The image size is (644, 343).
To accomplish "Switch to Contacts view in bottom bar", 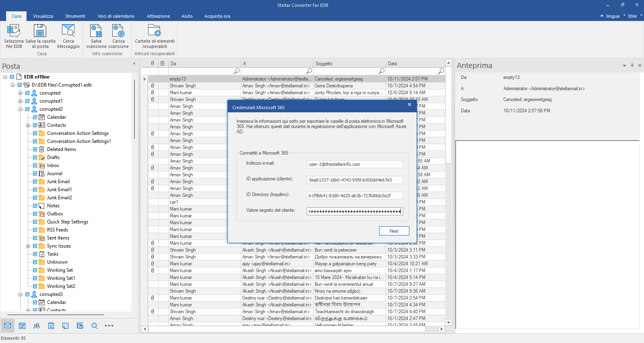I will [37, 326].
